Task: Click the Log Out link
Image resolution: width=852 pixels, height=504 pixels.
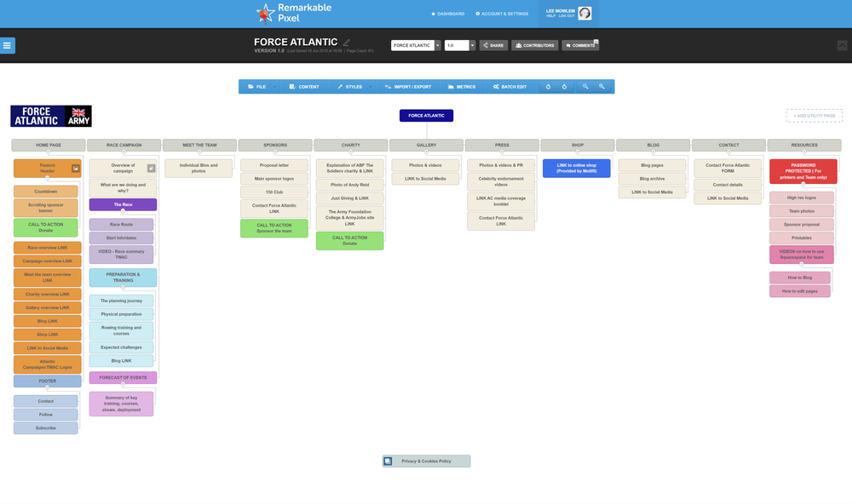Action: (x=567, y=15)
